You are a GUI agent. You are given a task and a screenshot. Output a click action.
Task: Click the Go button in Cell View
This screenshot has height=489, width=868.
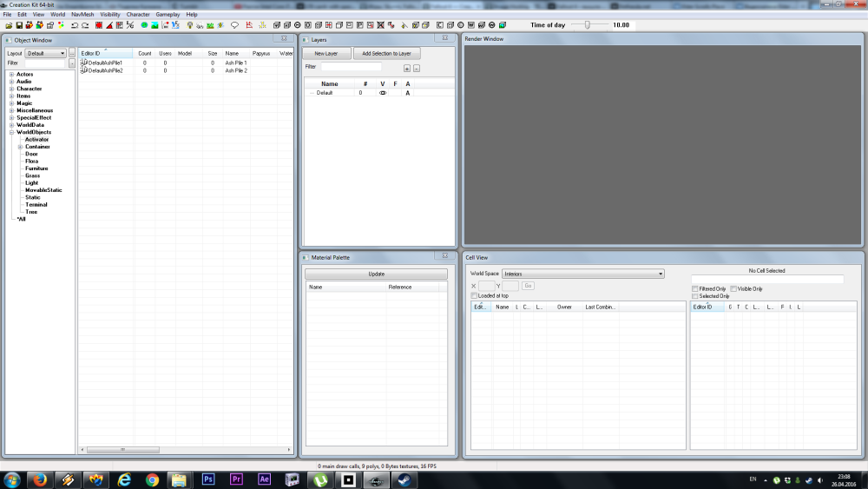coord(528,286)
